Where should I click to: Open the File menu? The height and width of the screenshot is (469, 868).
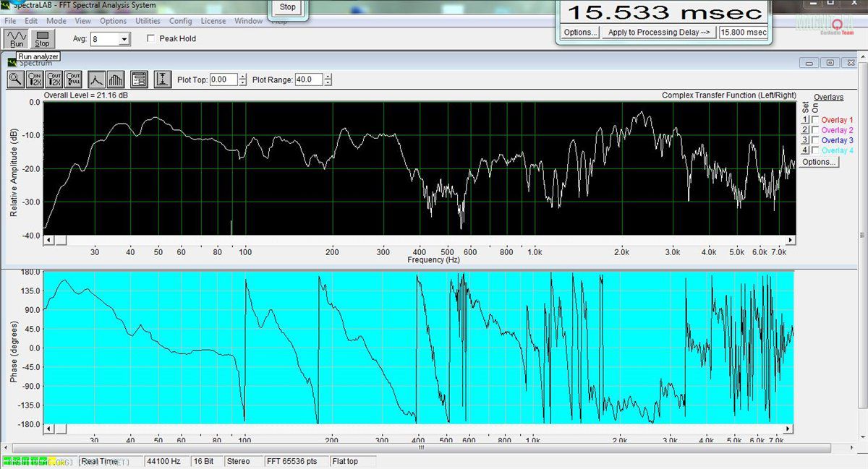point(10,21)
